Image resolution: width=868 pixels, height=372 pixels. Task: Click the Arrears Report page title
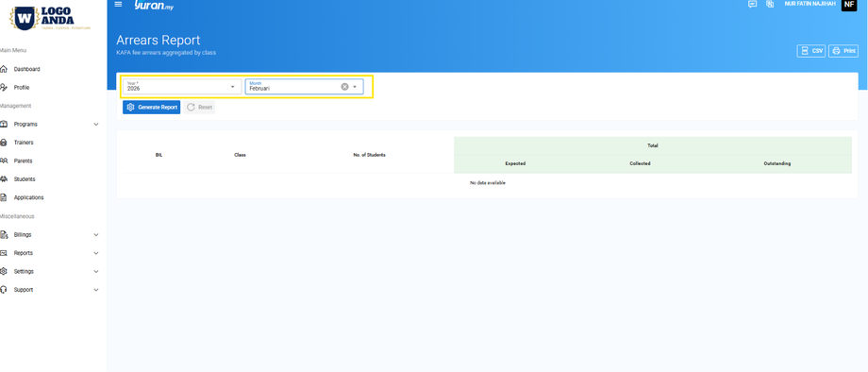click(x=159, y=40)
